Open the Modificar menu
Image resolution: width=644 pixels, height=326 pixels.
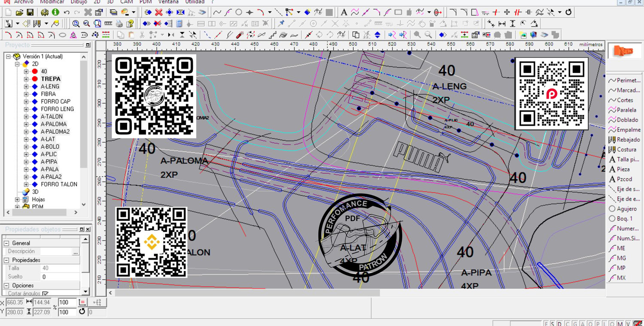[52, 2]
